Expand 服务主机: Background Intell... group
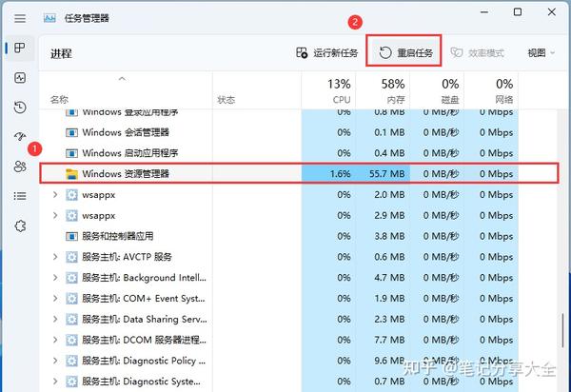Image resolution: width=571 pixels, height=392 pixels. click(55, 278)
